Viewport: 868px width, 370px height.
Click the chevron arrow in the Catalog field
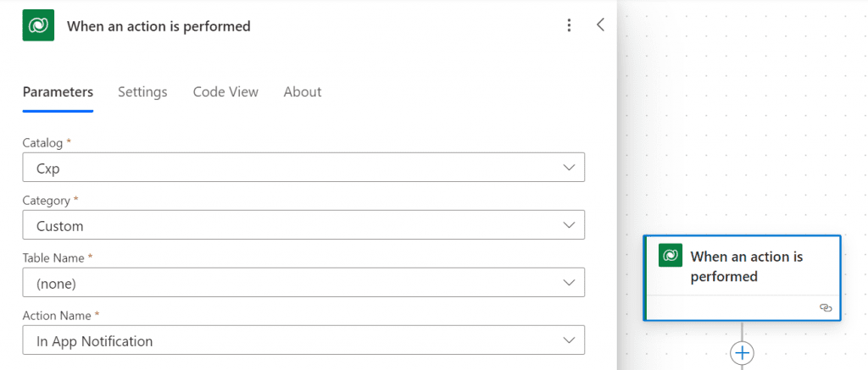pyautogui.click(x=569, y=168)
